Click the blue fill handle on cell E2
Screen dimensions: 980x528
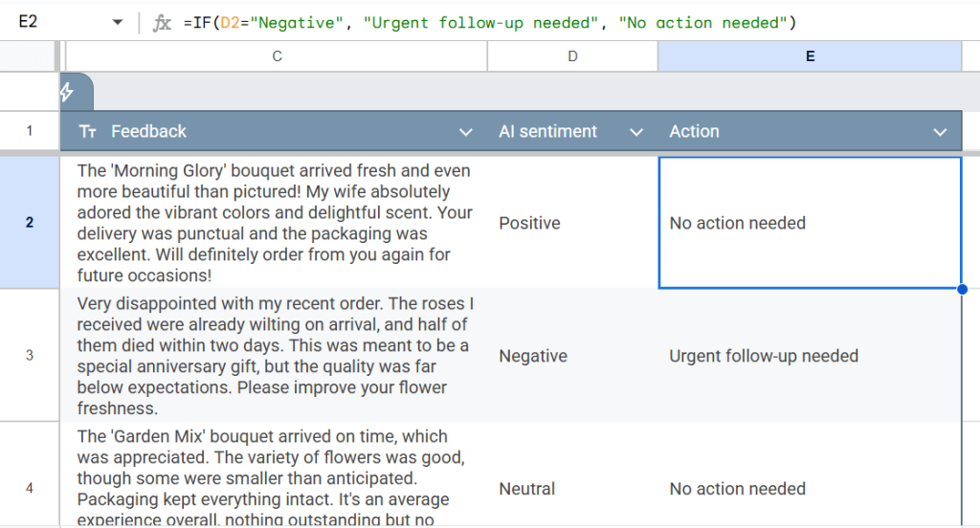coord(962,289)
